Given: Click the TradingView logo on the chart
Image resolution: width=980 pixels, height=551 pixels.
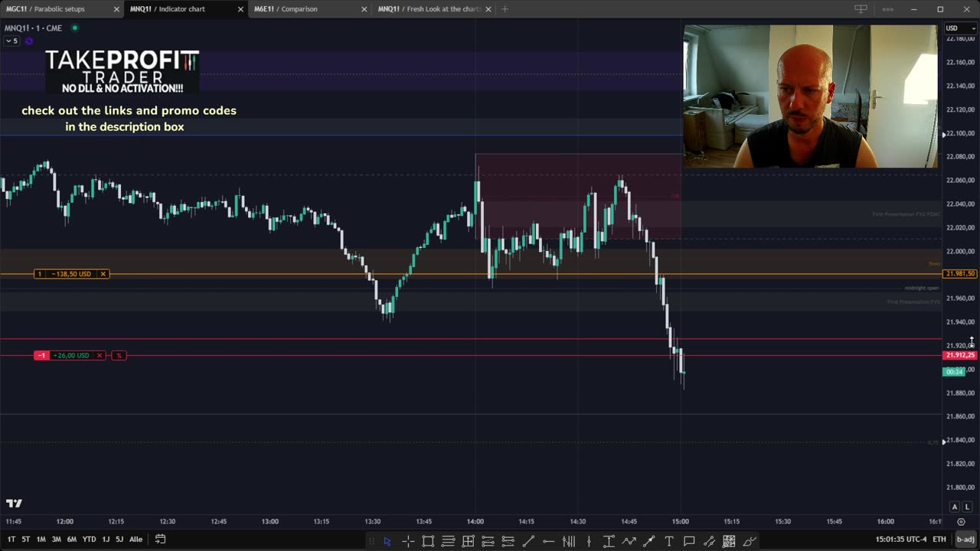Looking at the screenshot, I should [14, 503].
